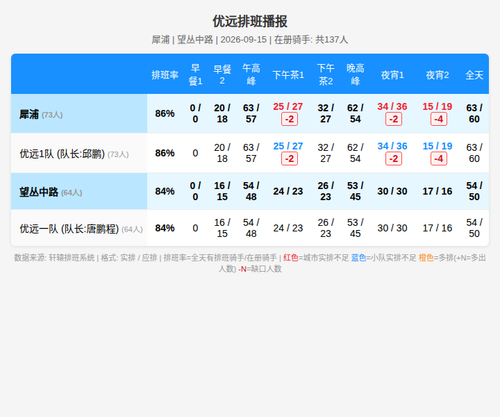
Task: Click the 望丛中路 (64人) row label
Action: (51, 192)
